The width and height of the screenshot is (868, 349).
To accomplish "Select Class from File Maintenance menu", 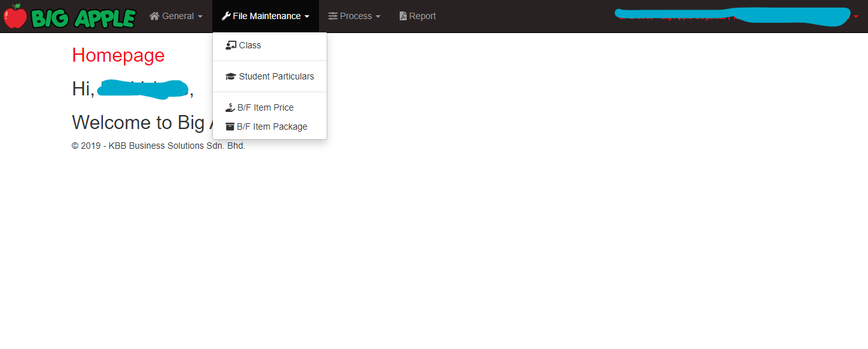I will tap(269, 45).
